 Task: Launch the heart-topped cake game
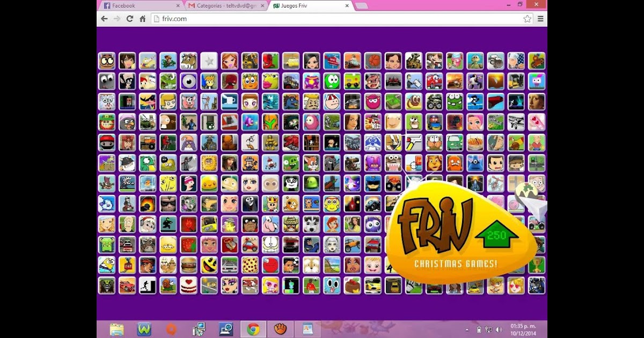189,285
